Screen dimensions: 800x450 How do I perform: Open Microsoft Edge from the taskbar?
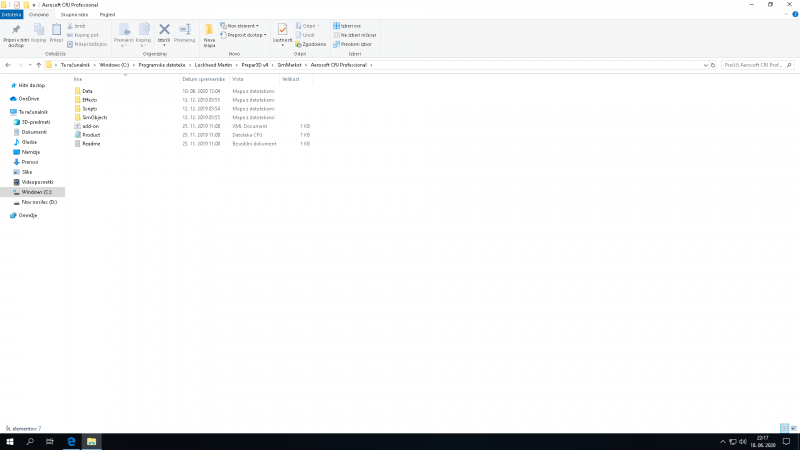[71, 442]
